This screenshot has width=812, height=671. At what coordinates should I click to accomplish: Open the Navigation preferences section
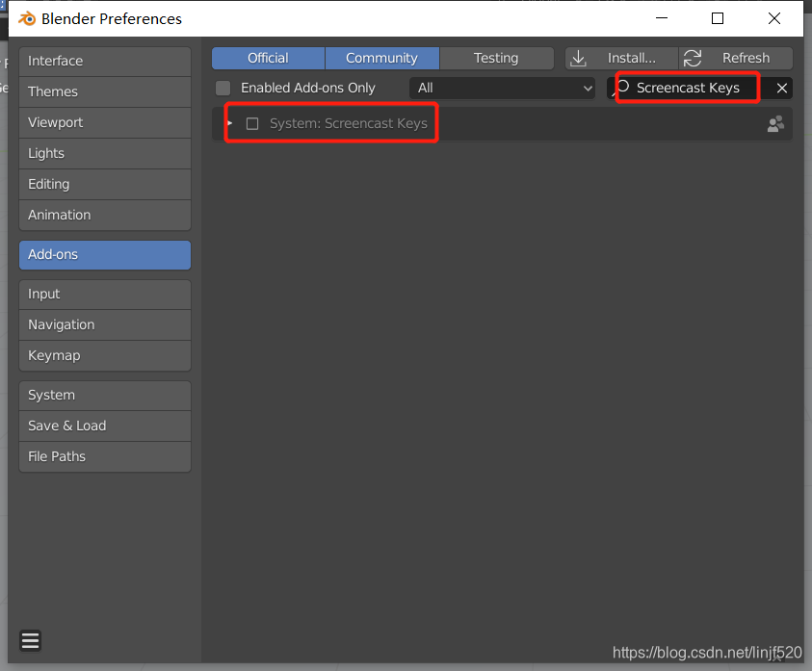tap(105, 324)
